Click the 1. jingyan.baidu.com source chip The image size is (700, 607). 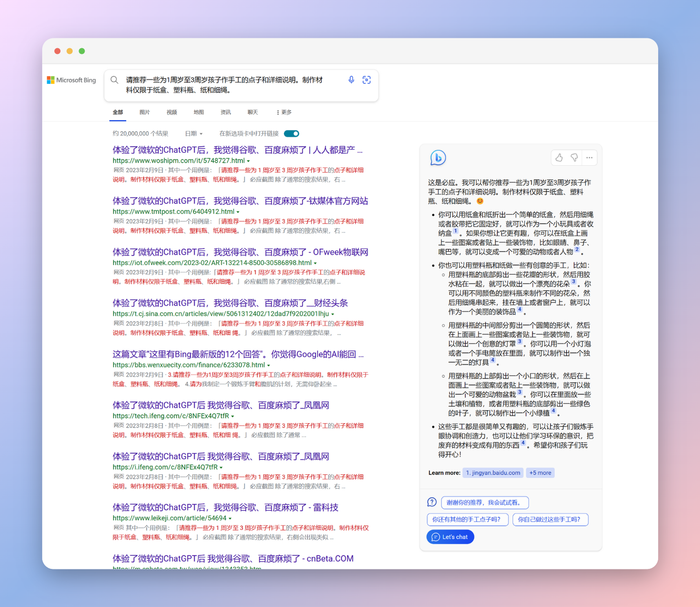[493, 473]
